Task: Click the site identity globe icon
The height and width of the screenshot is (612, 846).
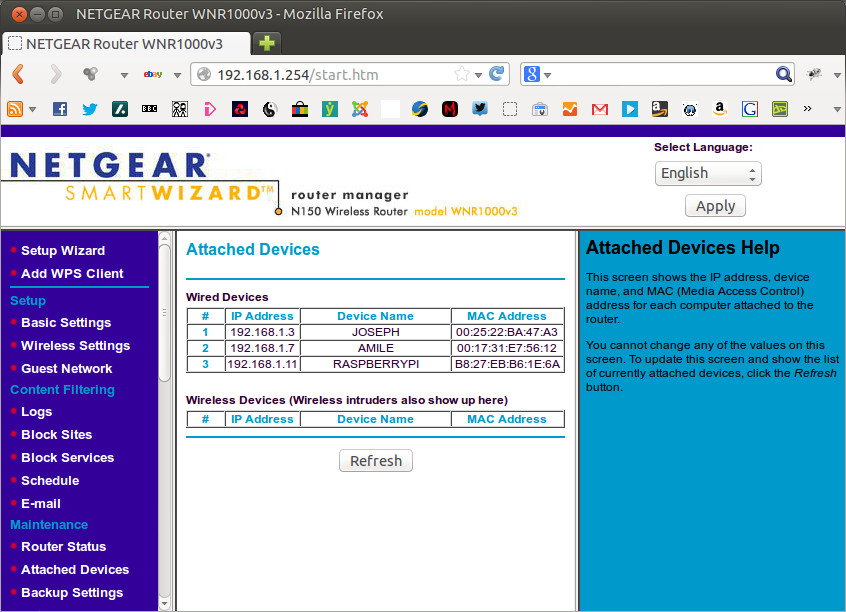Action: [x=203, y=74]
